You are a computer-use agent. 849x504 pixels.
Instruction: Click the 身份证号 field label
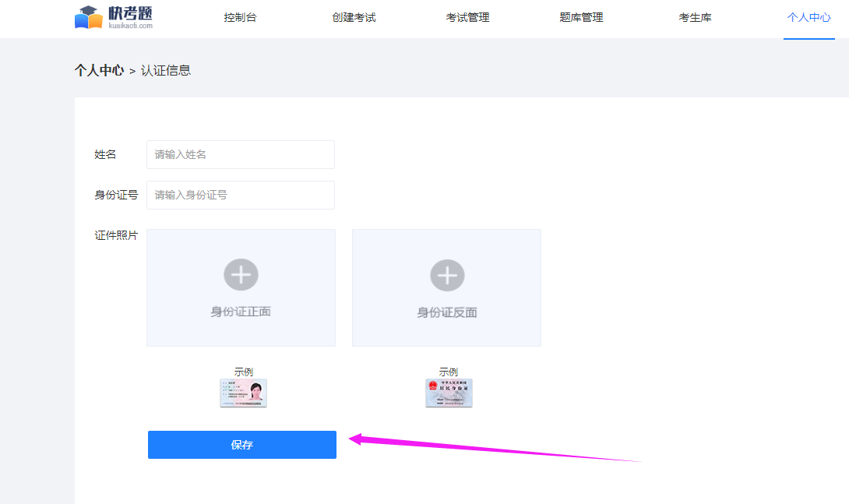pos(116,195)
